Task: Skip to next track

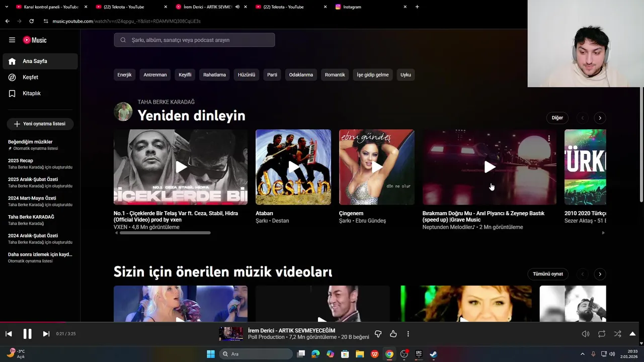Action: click(x=46, y=334)
